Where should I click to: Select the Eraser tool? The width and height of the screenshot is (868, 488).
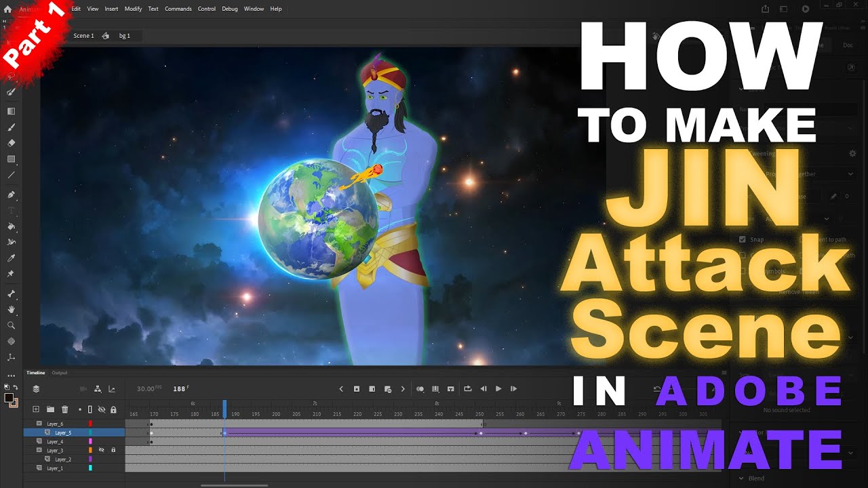[11, 143]
